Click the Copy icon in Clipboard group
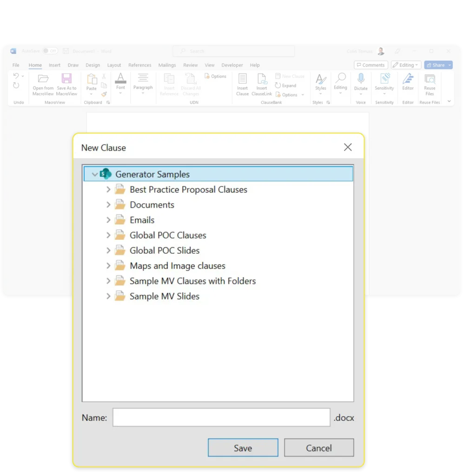The width and height of the screenshot is (476, 476). (x=104, y=86)
